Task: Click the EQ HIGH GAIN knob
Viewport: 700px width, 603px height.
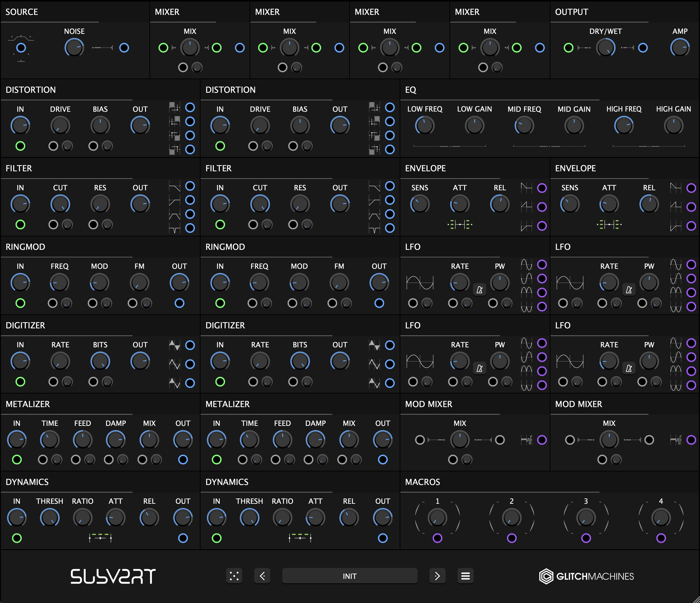Action: [673, 126]
